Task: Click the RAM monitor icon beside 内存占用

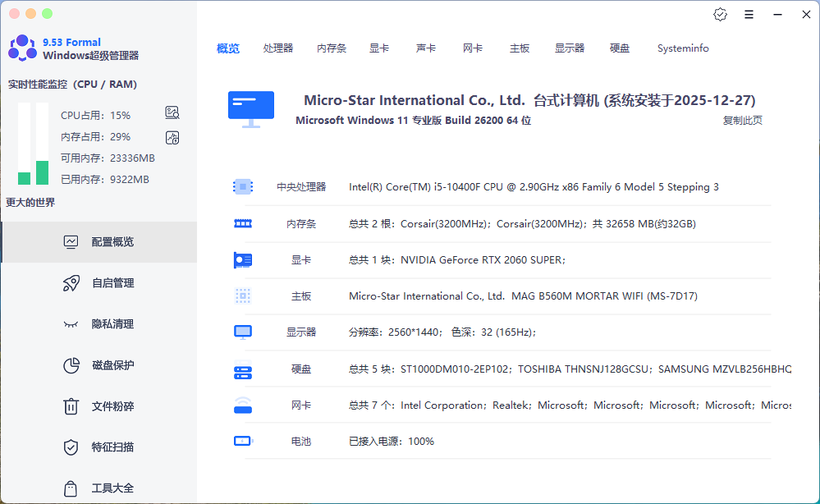Action: pyautogui.click(x=172, y=137)
